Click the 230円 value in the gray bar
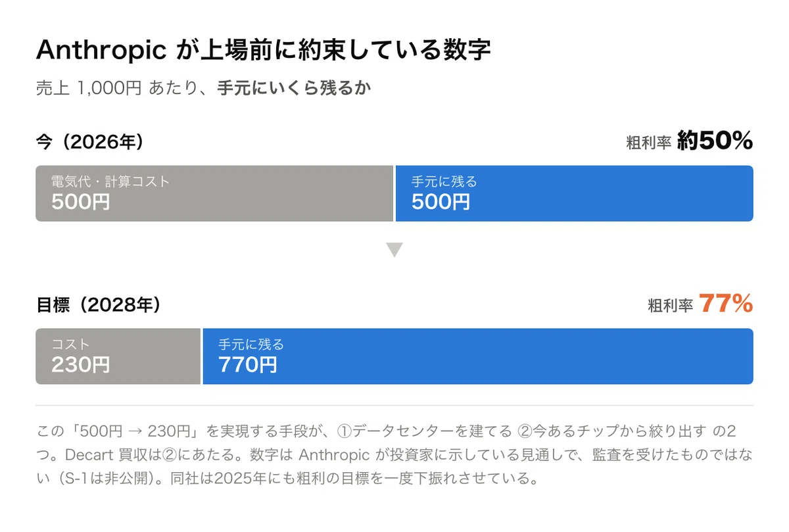 click(x=80, y=364)
